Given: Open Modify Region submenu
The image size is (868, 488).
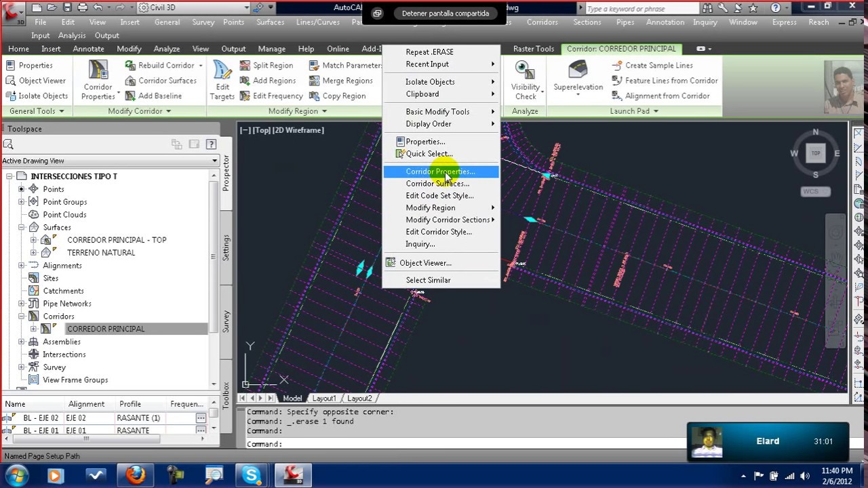Looking at the screenshot, I should click(441, 208).
